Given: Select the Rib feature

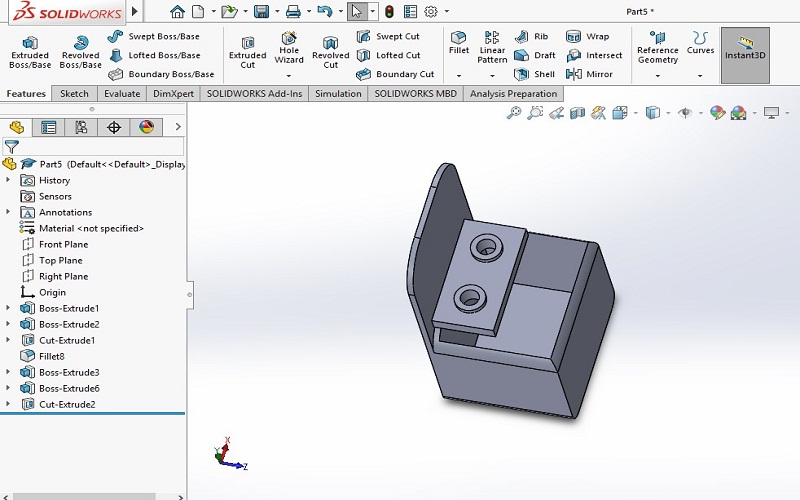Looking at the screenshot, I should click(531, 36).
